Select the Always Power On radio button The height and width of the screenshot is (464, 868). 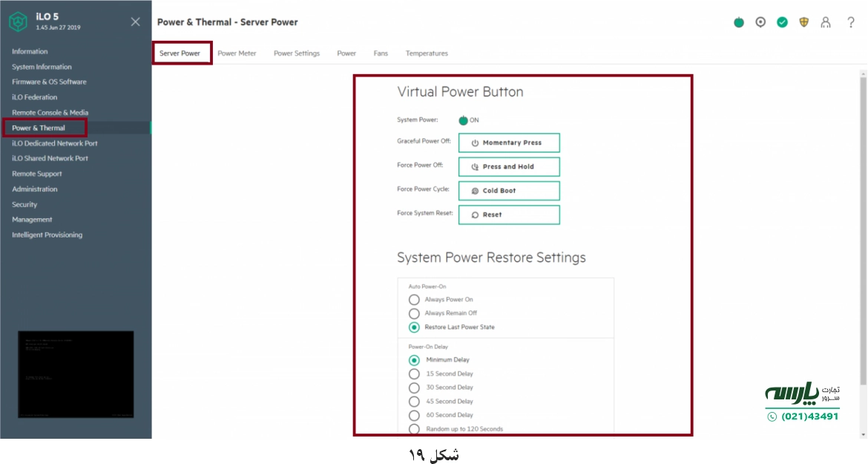pos(414,299)
